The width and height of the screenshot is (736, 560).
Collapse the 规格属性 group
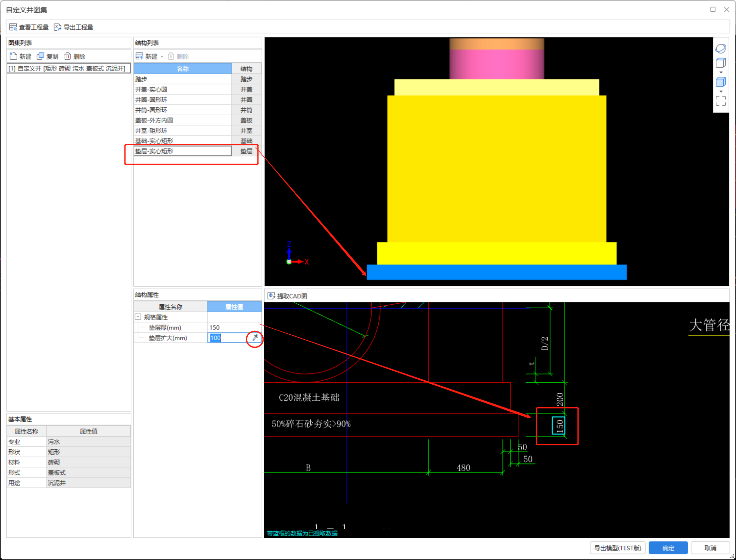pos(138,317)
